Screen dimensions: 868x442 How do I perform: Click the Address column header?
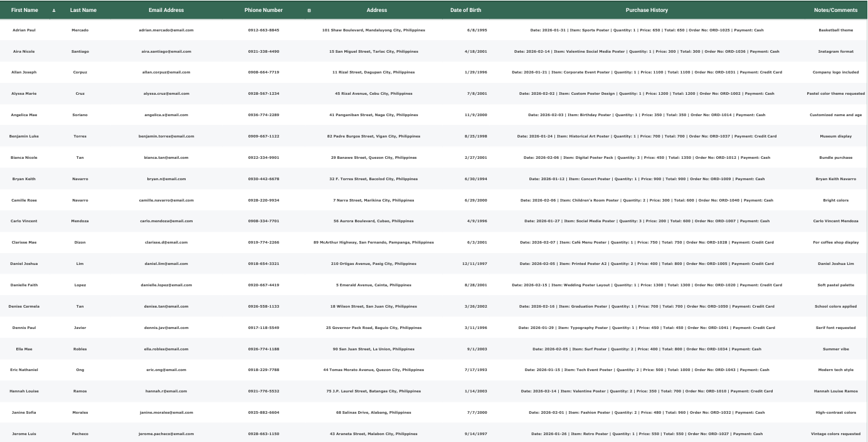click(377, 10)
